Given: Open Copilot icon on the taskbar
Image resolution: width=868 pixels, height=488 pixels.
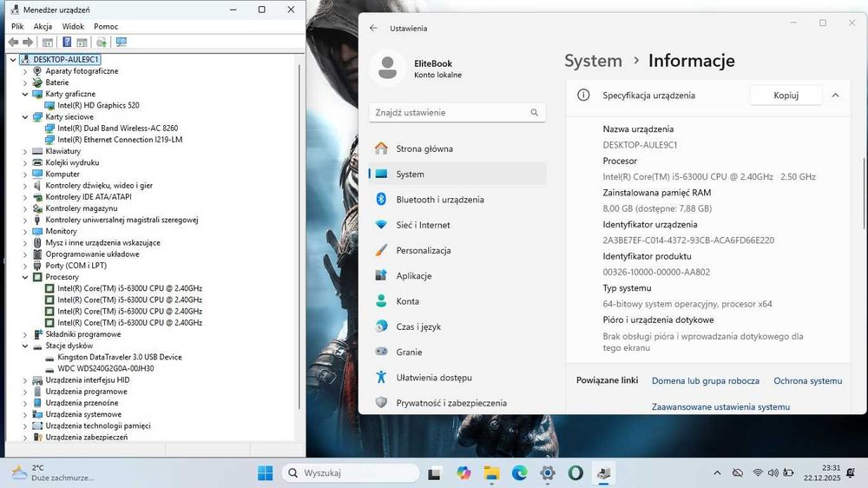Looking at the screenshot, I should 464,473.
